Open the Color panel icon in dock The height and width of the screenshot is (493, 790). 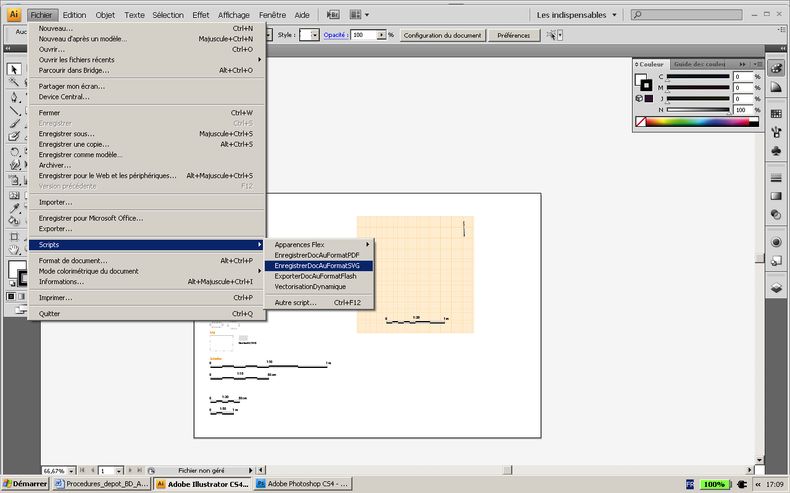tap(776, 68)
